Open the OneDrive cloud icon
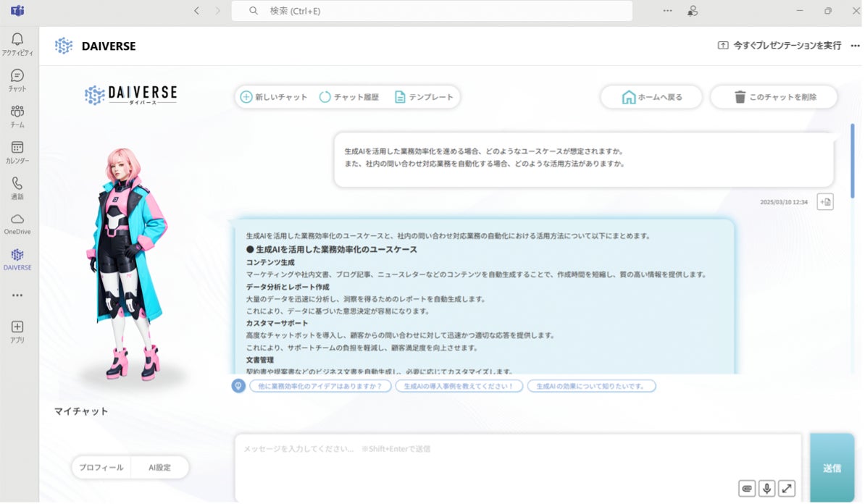Image resolution: width=865 pixels, height=504 pixels. 17,219
